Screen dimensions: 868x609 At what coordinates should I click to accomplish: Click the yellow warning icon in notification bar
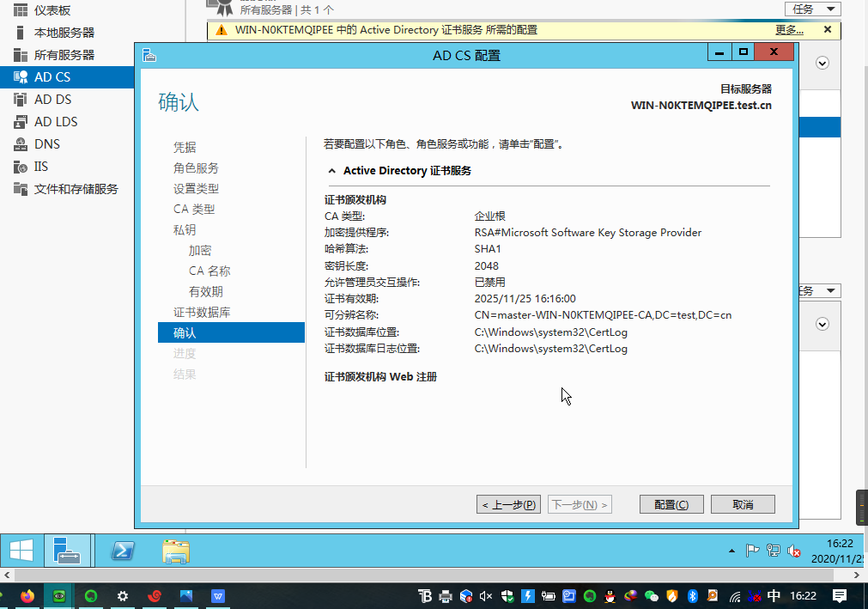point(222,30)
